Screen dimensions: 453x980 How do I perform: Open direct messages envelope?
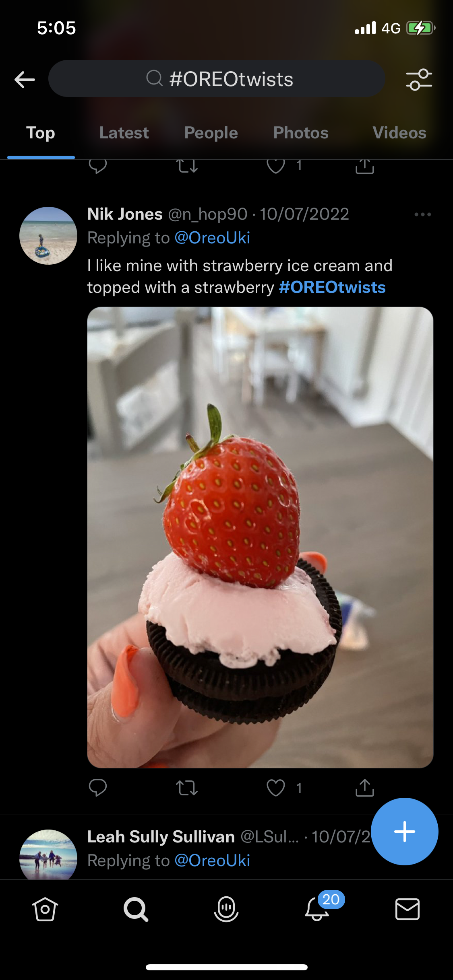[x=407, y=909]
